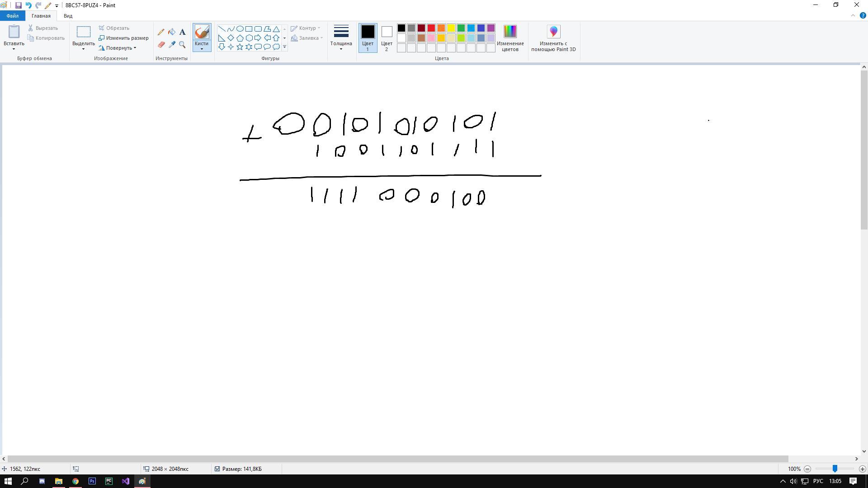This screenshot has width=868, height=488.
Task: Select the Text tool
Action: point(182,32)
